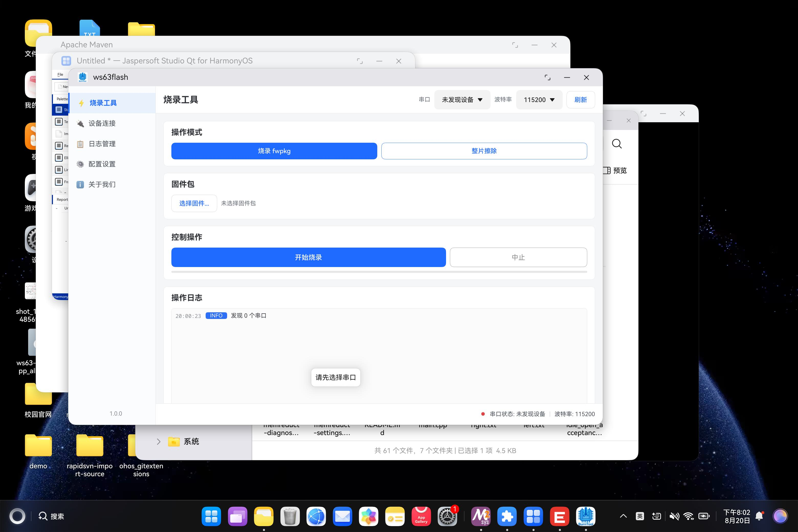Click the 中止 button
798x532 pixels.
[x=518, y=257]
